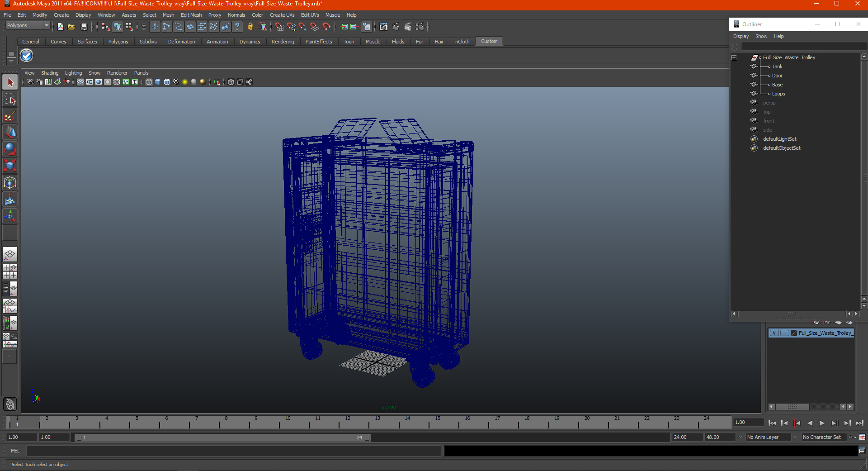Toggle lock current selection padlock
868x471 pixels.
click(x=250, y=27)
